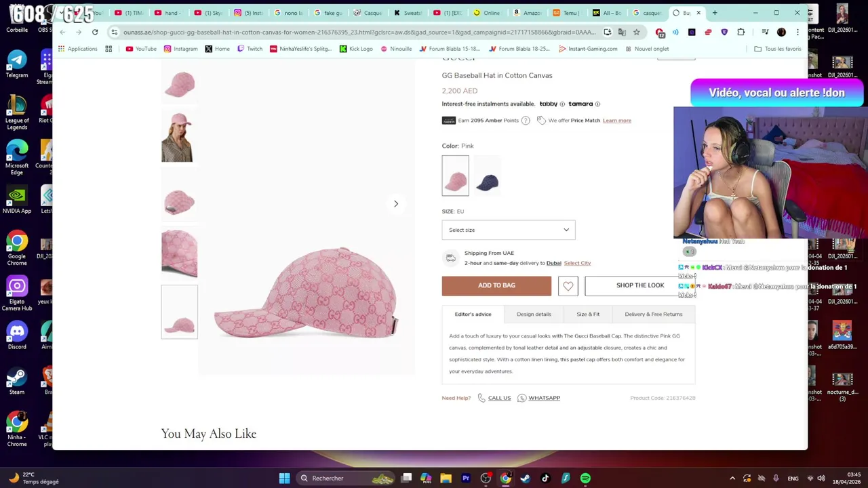The image size is (868, 488).
Task: Open Elgato Camera Hub desktop shortcut
Action: click(17, 293)
